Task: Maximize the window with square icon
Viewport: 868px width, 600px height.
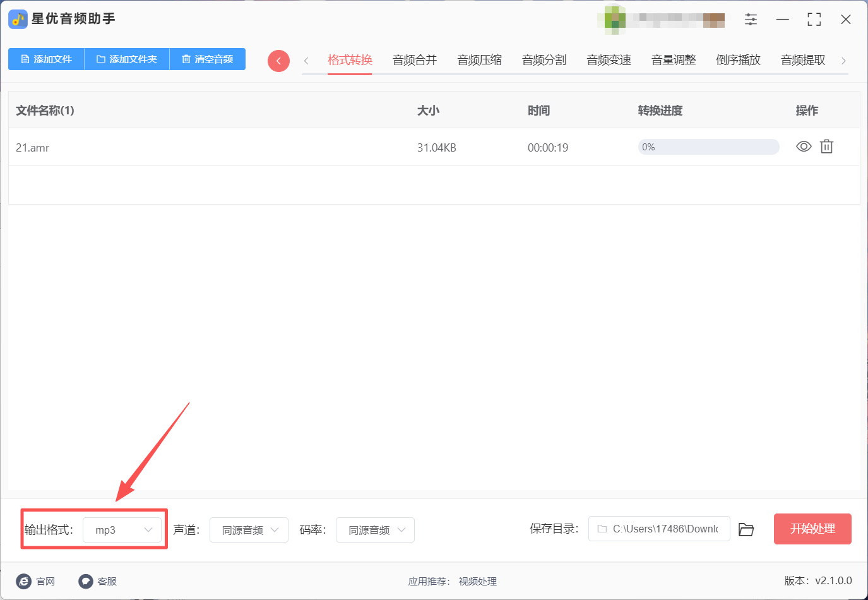Action: coord(814,20)
